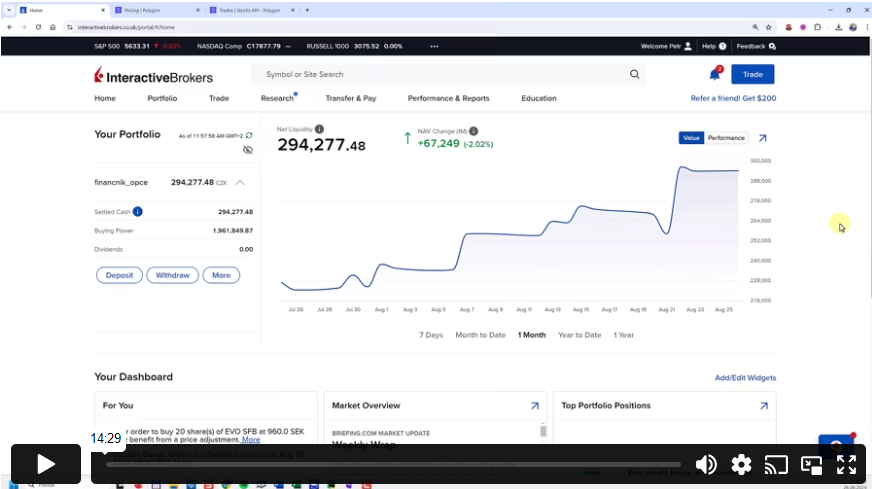The height and width of the screenshot is (489, 872).
Task: Click the video progress bar
Action: point(393,464)
